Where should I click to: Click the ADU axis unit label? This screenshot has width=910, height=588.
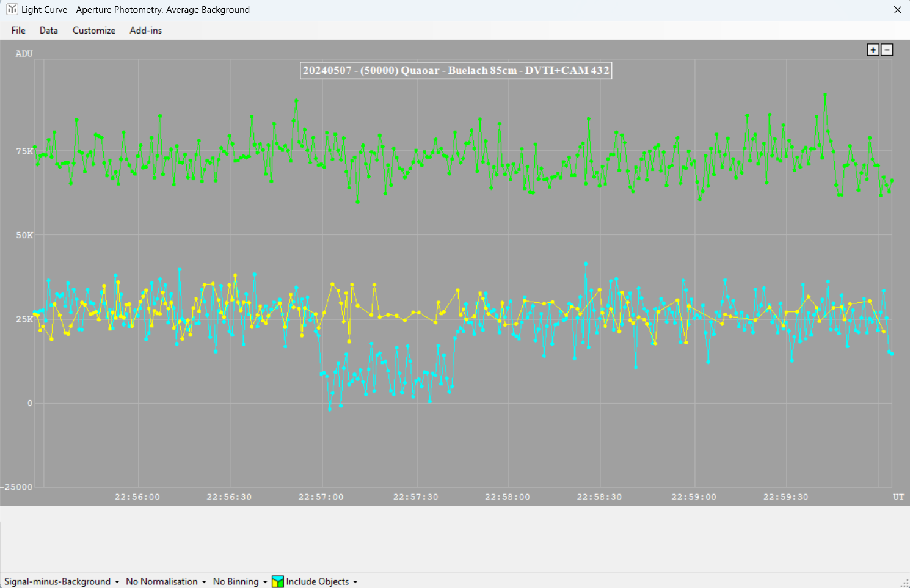tap(24, 54)
